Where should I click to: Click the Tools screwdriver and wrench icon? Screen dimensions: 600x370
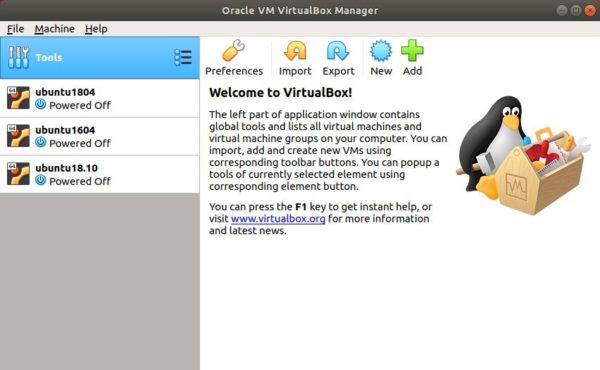18,57
